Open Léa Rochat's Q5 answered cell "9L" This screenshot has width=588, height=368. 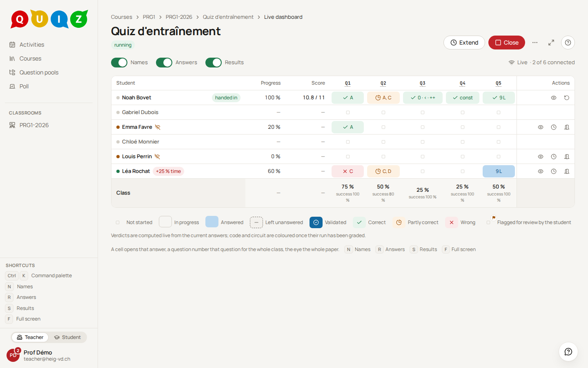[499, 171]
